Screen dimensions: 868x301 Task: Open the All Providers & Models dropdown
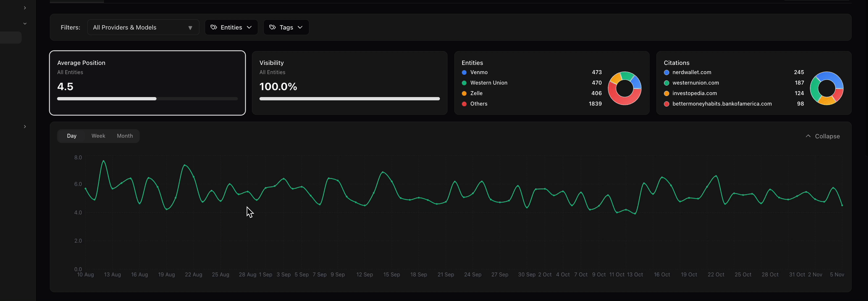[143, 27]
